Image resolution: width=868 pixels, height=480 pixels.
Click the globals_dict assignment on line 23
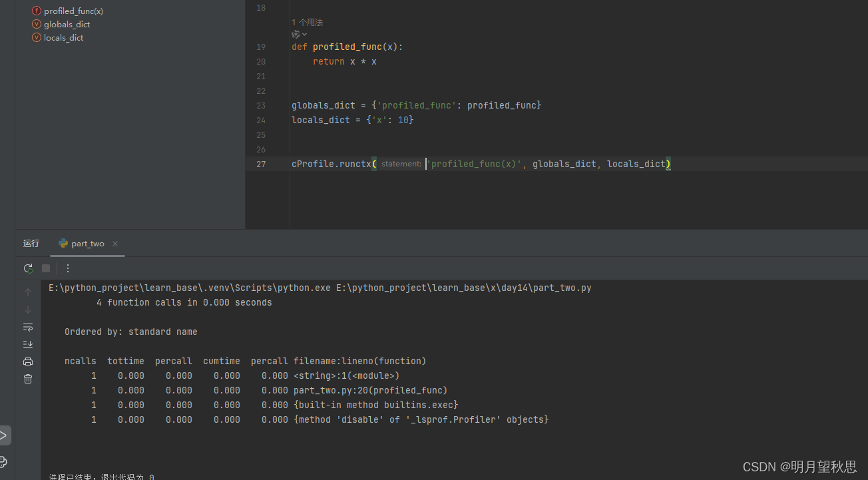point(417,106)
